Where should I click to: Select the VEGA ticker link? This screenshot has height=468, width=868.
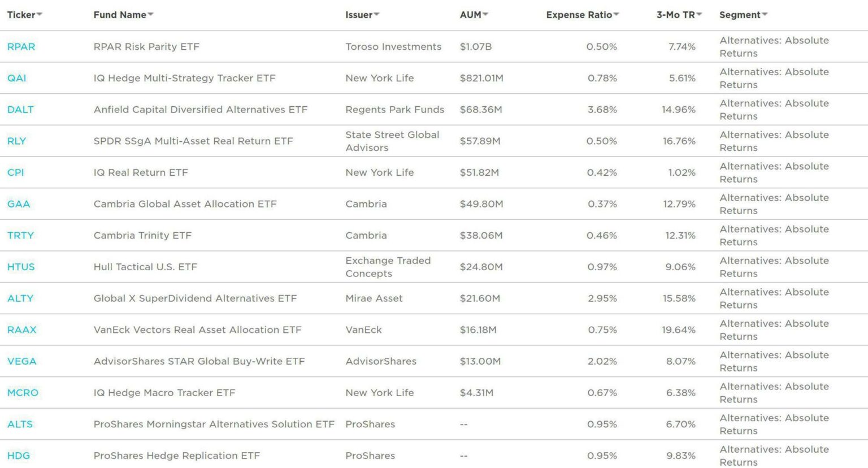pos(21,361)
